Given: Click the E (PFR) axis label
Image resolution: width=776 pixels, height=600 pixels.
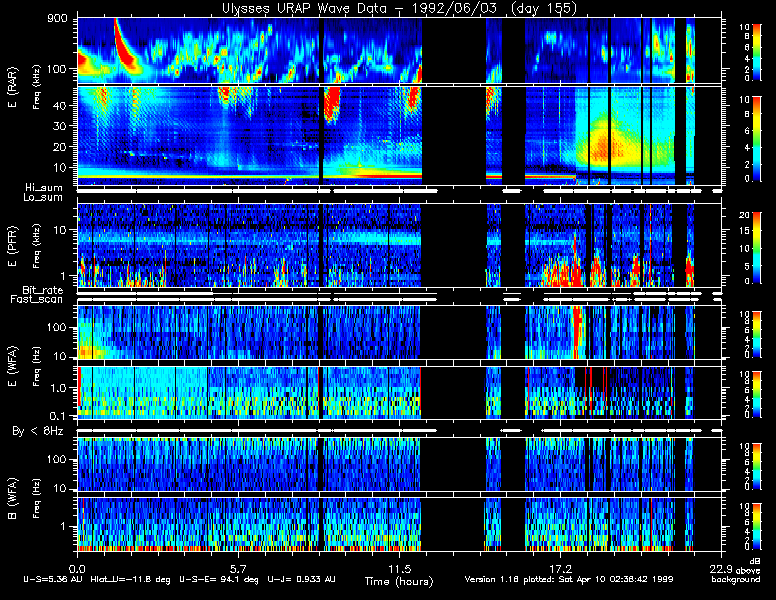Looking at the screenshot, I should [12, 246].
